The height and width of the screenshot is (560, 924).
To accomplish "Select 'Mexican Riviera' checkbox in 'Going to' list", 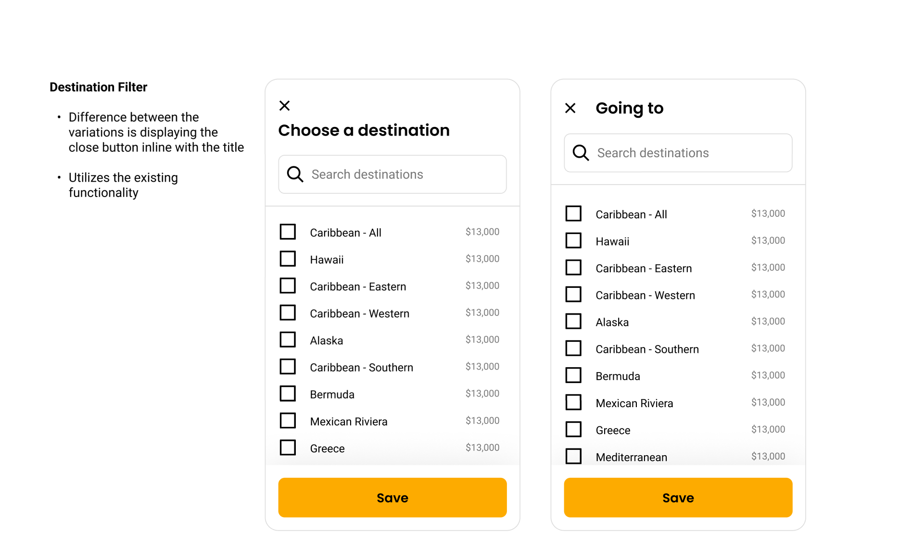I will 573,402.
